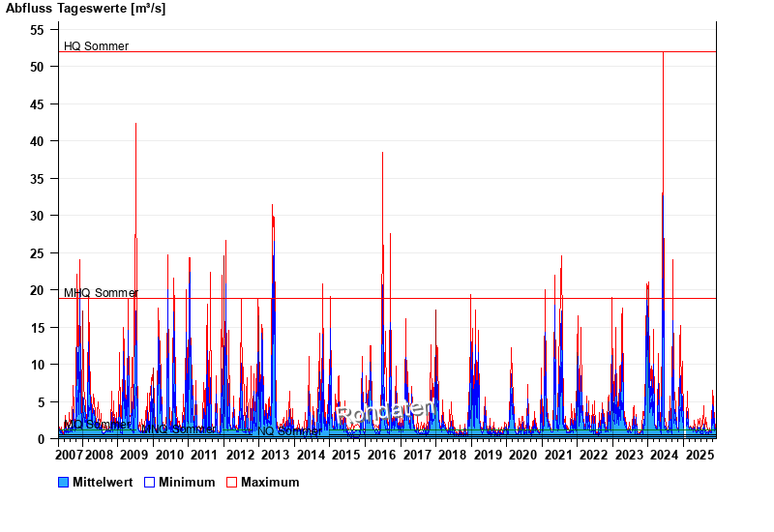Click the red Maximum legend swatch

231,482
